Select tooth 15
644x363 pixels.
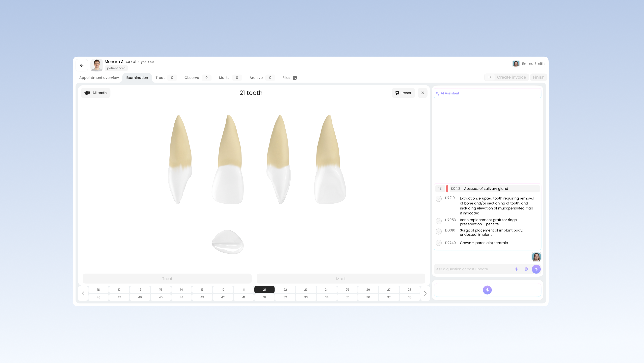click(161, 290)
